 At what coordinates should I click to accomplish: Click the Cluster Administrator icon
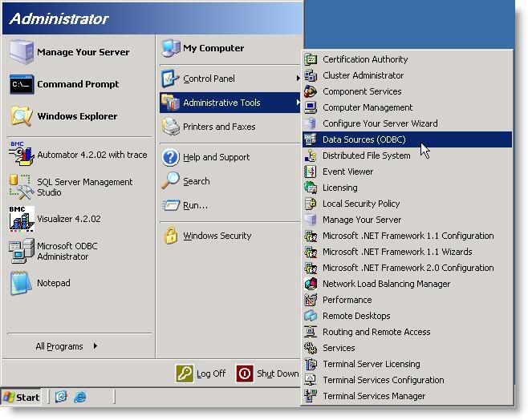pyautogui.click(x=311, y=75)
